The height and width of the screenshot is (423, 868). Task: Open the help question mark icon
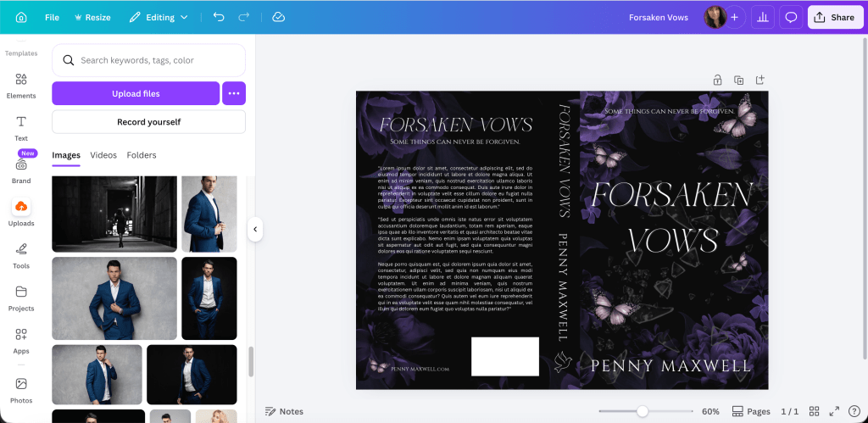pos(854,411)
